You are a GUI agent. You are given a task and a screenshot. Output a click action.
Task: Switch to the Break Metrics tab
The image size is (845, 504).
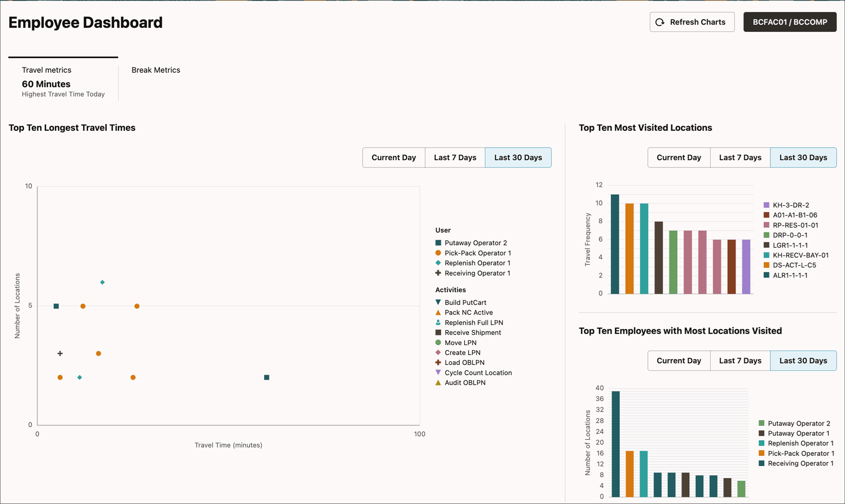[155, 70]
